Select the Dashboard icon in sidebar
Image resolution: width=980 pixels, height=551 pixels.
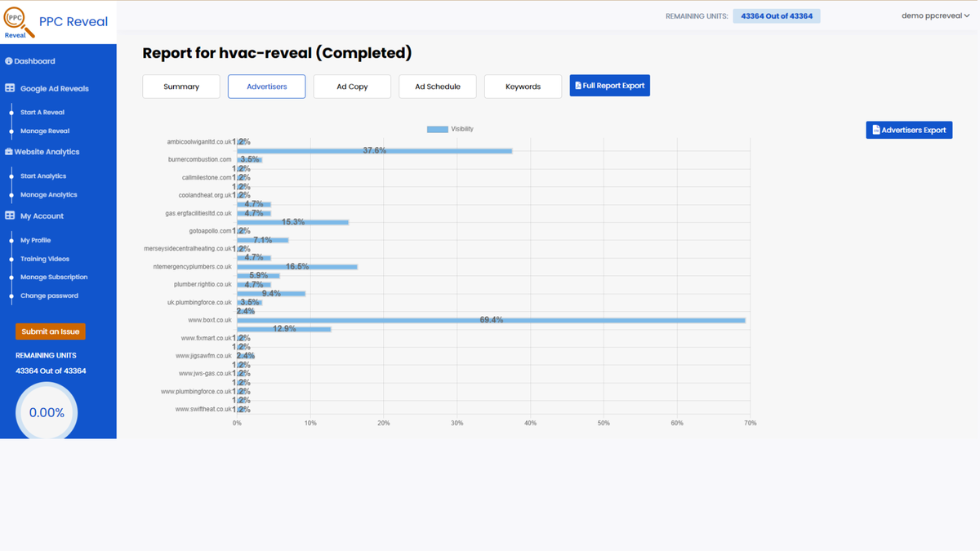pos(9,60)
